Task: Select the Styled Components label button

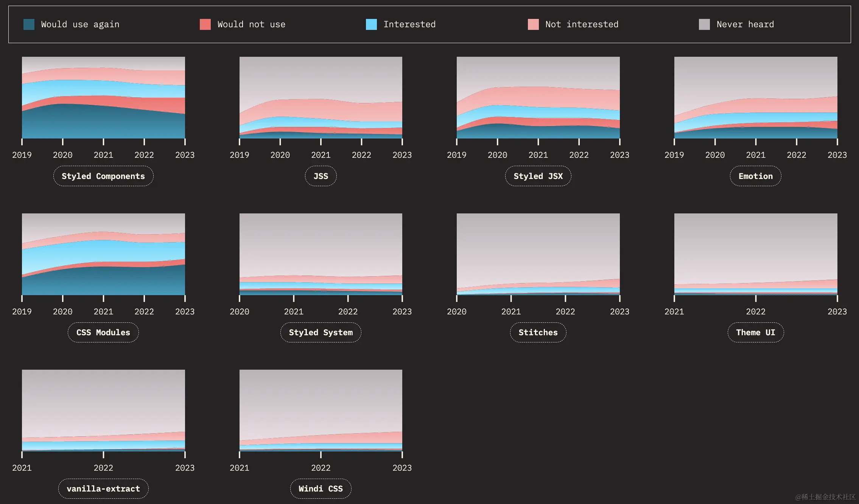Action: click(x=103, y=176)
